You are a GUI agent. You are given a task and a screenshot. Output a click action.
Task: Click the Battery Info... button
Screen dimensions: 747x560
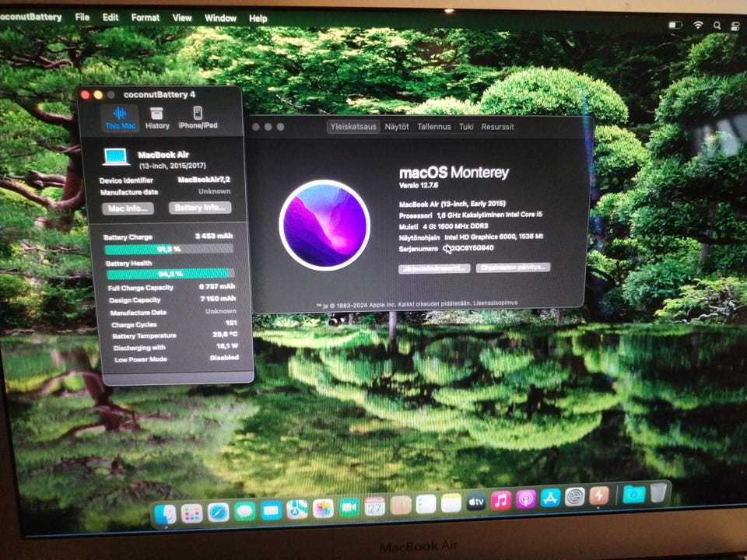[x=200, y=208]
